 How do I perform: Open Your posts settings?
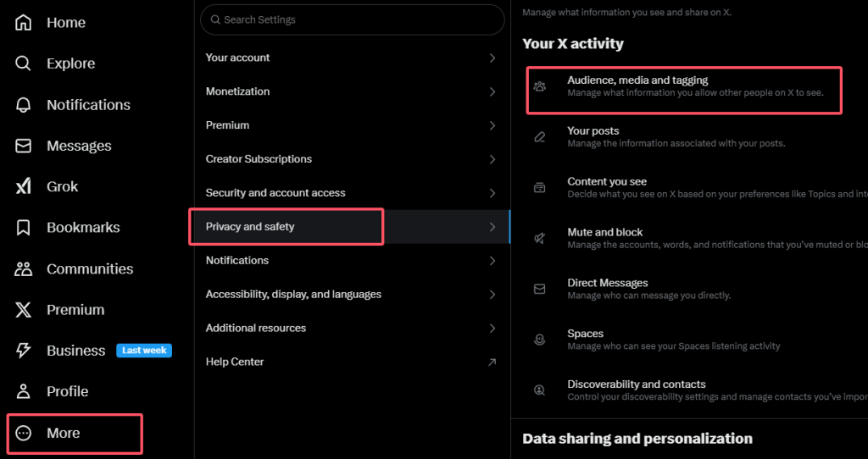click(689, 137)
